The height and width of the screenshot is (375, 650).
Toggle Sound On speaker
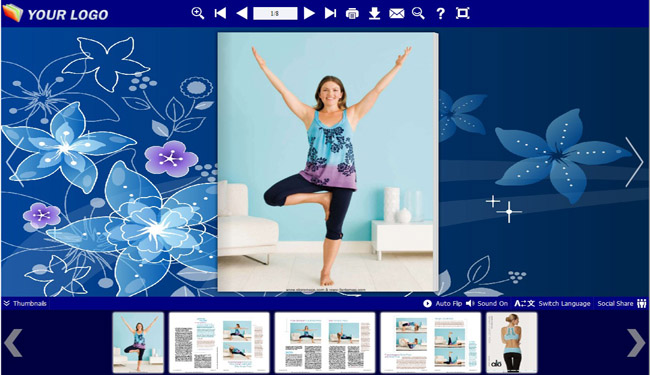click(x=487, y=303)
